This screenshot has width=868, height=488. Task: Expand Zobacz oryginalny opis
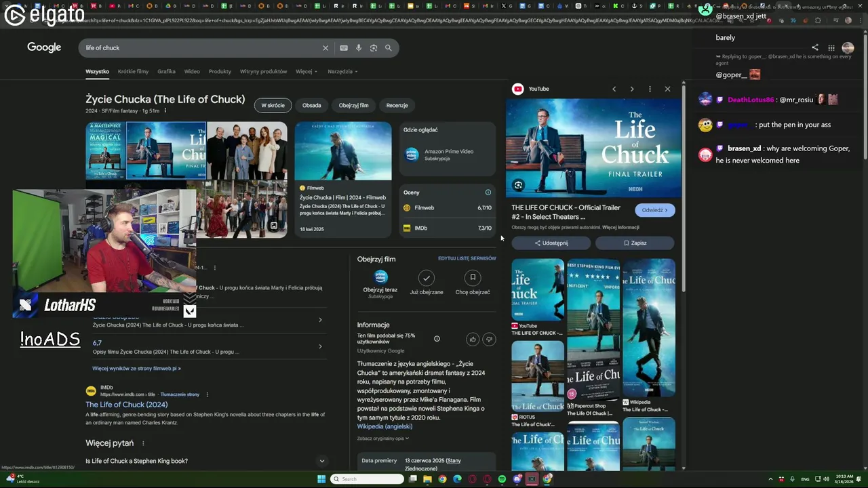tap(383, 439)
